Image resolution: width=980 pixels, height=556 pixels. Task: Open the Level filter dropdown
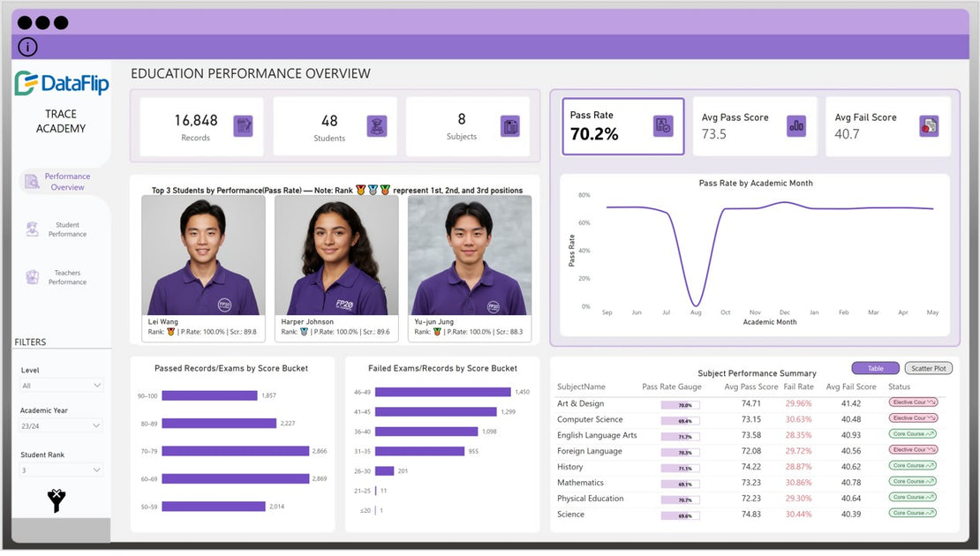pyautogui.click(x=61, y=386)
